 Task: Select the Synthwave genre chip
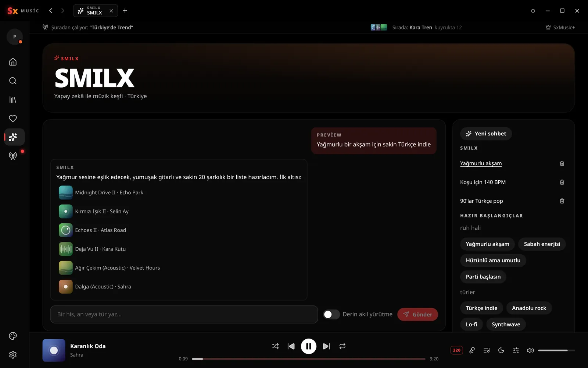click(506, 324)
